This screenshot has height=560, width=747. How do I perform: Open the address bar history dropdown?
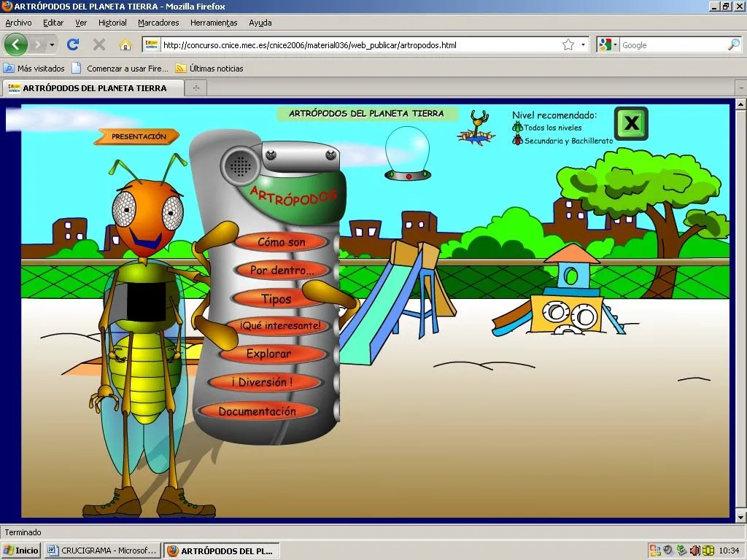click(x=583, y=45)
